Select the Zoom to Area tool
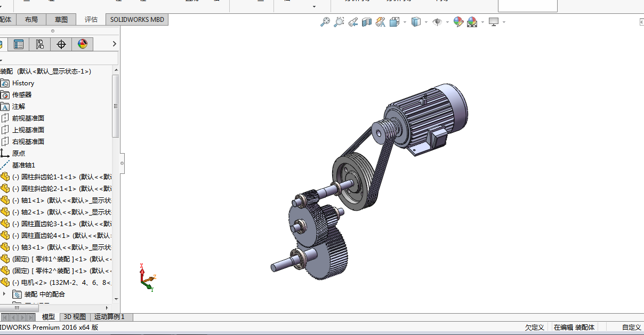Viewport: 644px width, 335px height. tap(339, 22)
